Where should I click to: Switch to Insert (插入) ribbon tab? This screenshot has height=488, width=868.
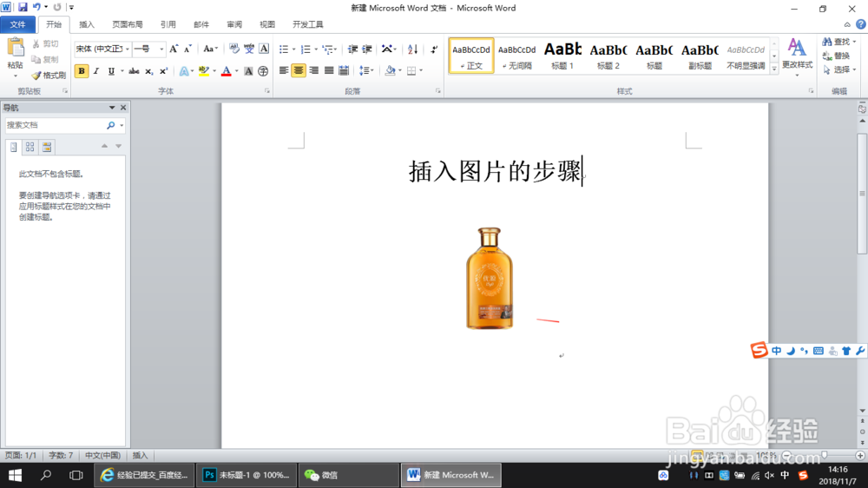point(86,24)
